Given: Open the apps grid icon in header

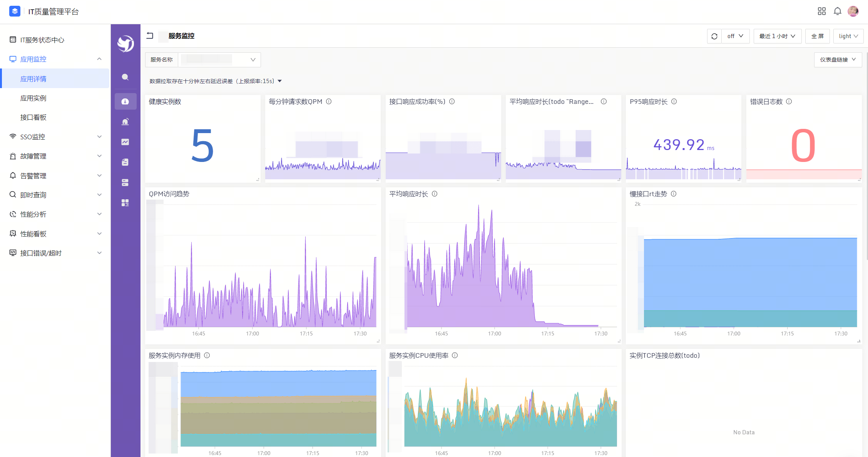Looking at the screenshot, I should click(822, 11).
